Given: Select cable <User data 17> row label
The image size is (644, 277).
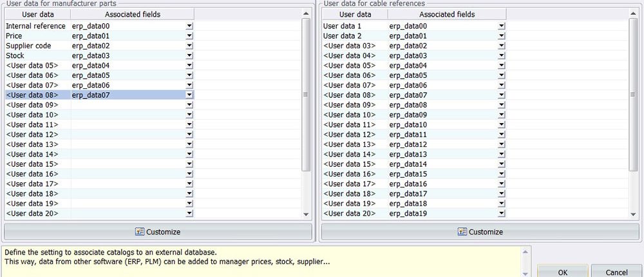Looking at the screenshot, I should pyautogui.click(x=350, y=184).
